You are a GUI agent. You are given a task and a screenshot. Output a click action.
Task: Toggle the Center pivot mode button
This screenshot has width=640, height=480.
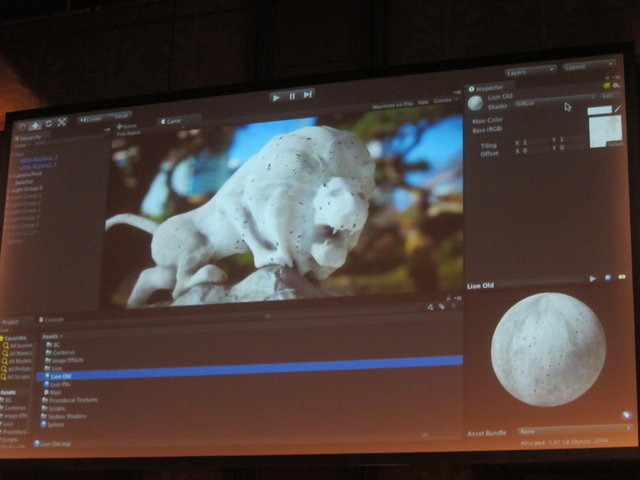tap(91, 119)
